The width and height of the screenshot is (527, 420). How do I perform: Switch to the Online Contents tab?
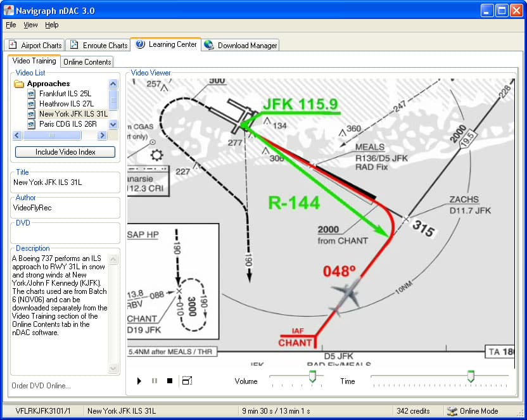coord(87,61)
